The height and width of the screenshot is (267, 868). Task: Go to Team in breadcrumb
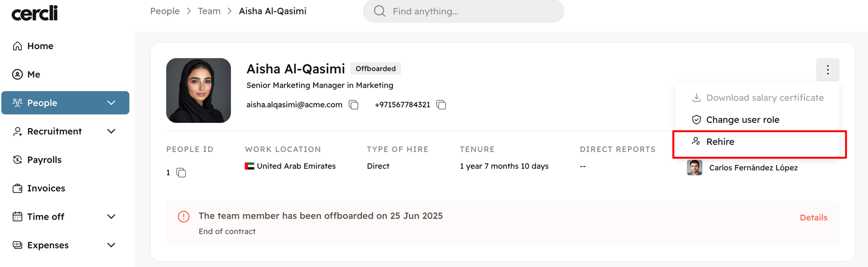click(209, 11)
